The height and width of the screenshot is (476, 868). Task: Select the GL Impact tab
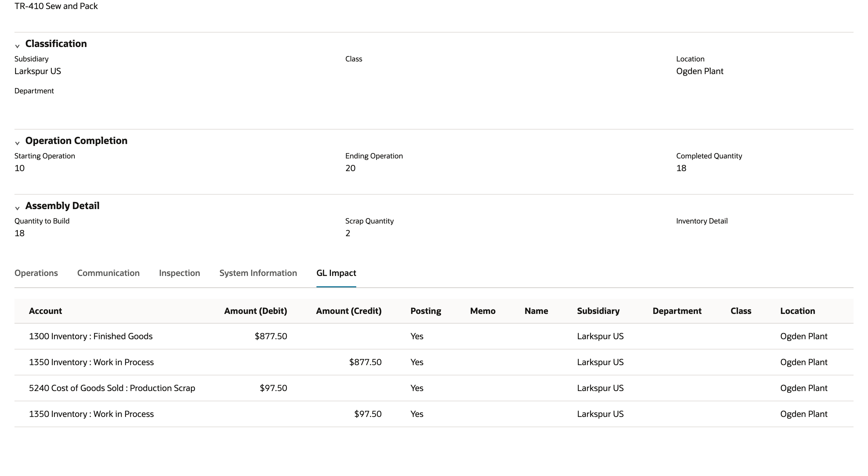[336, 273]
